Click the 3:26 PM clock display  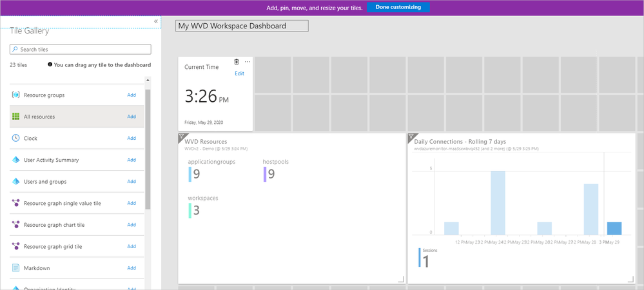tap(206, 97)
